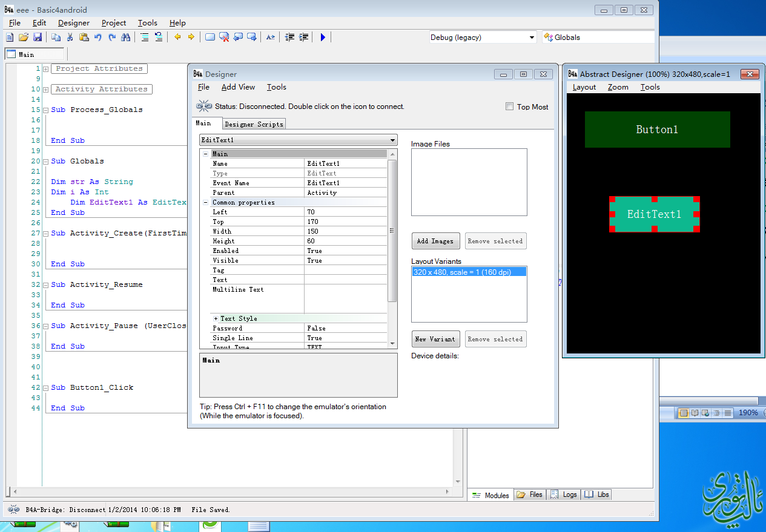Click the Web Layout view icon in background window
This screenshot has height=532, width=766.
[x=706, y=413]
